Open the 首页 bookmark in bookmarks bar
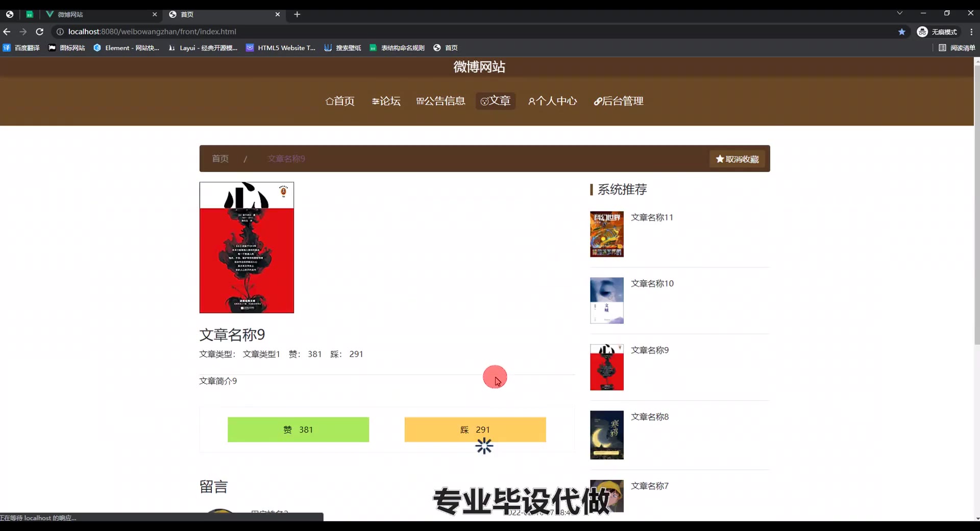980x531 pixels. tap(446, 47)
